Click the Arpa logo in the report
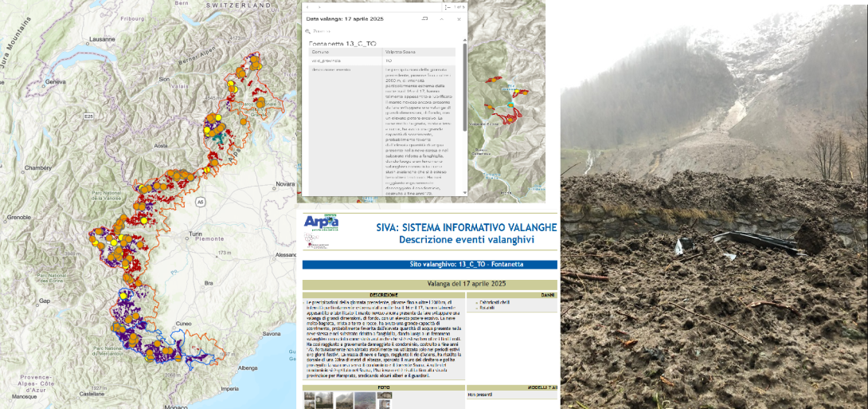Viewport: 868px width, 409px height. pyautogui.click(x=322, y=222)
